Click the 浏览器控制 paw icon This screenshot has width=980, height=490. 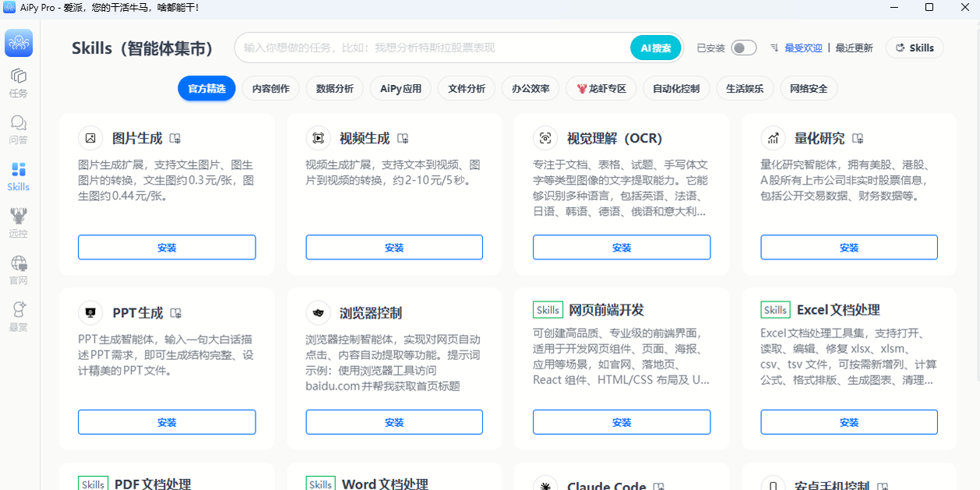click(318, 312)
